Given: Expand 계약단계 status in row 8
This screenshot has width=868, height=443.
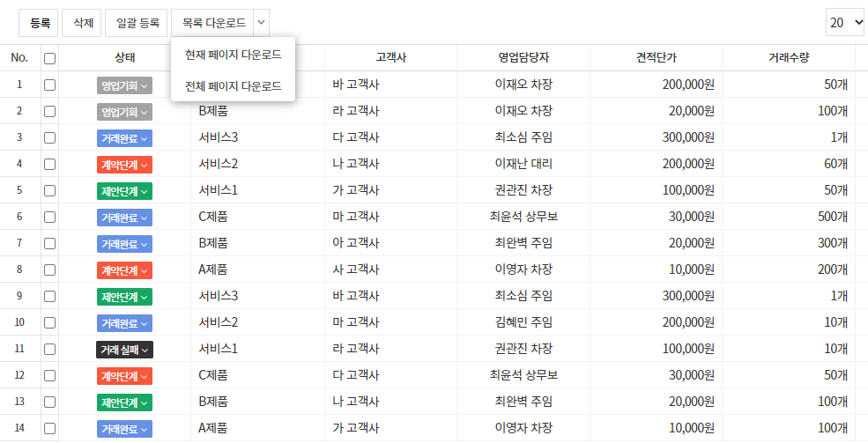Looking at the screenshot, I should [124, 270].
